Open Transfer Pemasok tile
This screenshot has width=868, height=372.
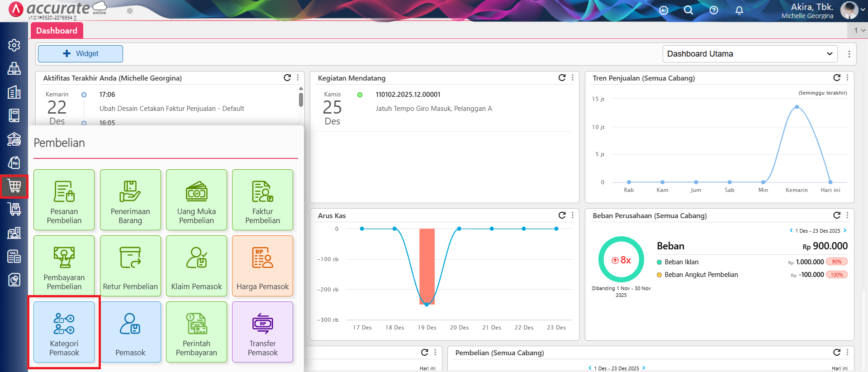point(262,332)
